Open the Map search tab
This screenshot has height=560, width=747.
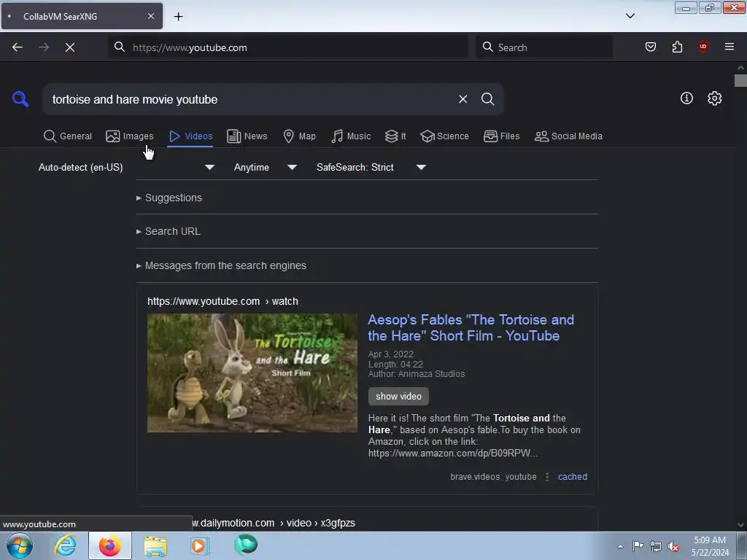pyautogui.click(x=299, y=136)
